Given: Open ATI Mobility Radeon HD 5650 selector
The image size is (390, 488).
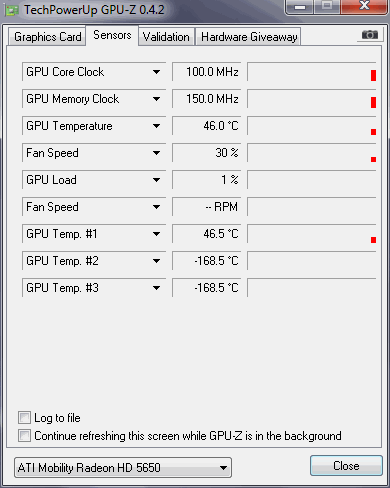Looking at the screenshot, I should point(123,468).
